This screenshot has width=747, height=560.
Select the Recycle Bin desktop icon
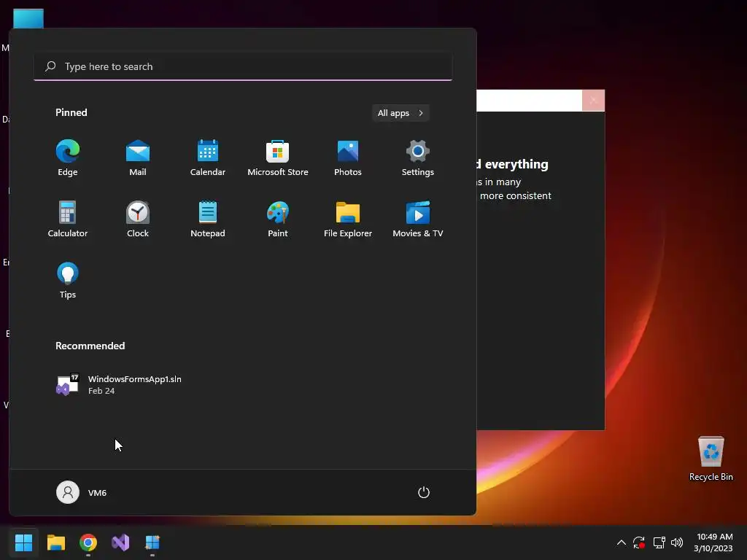pyautogui.click(x=711, y=458)
